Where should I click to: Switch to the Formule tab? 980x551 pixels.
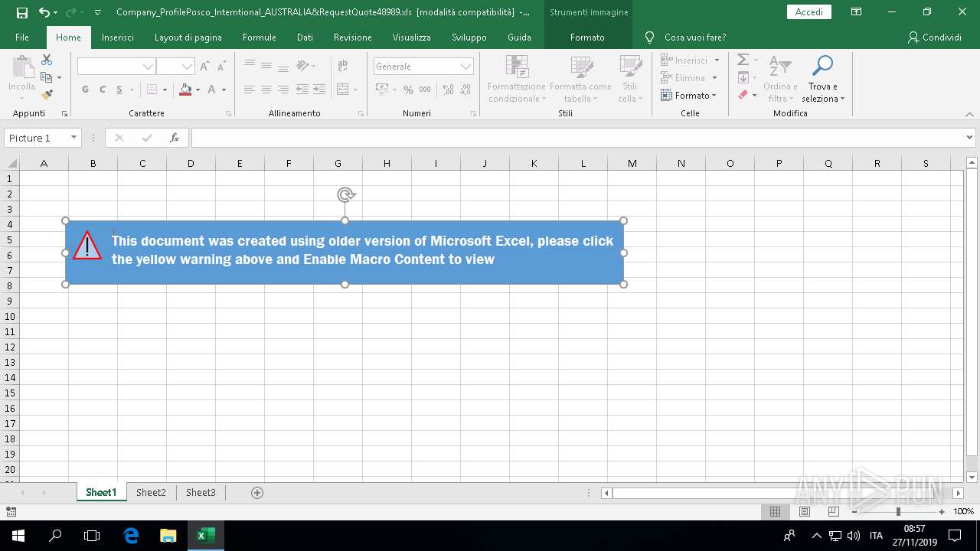coord(260,37)
